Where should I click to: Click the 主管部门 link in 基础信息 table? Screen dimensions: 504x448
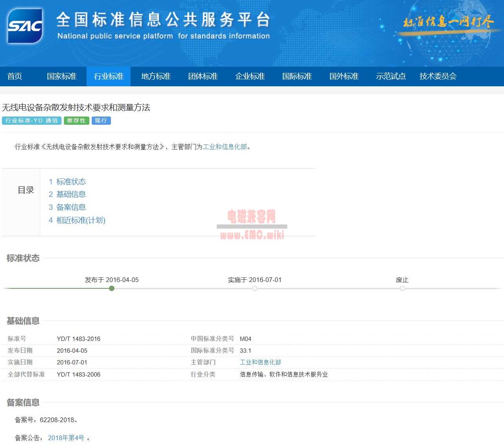coord(260,362)
